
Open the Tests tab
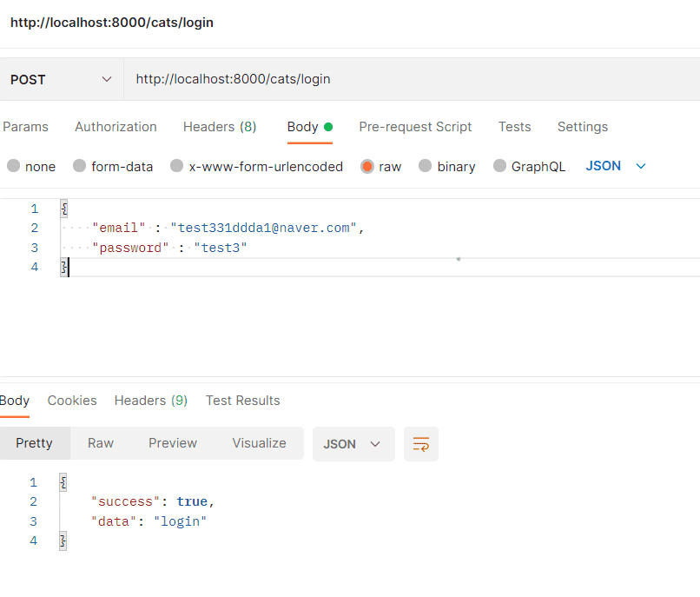(x=514, y=127)
